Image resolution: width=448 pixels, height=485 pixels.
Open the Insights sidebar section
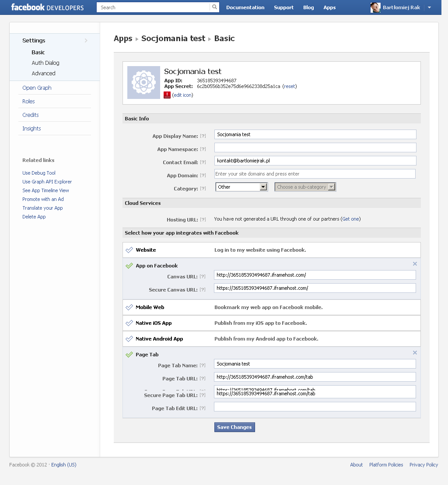click(x=31, y=129)
